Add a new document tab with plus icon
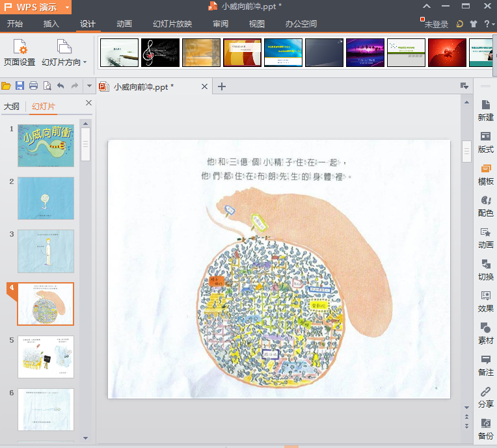Screen dimensions: 497x448 [x=222, y=86]
